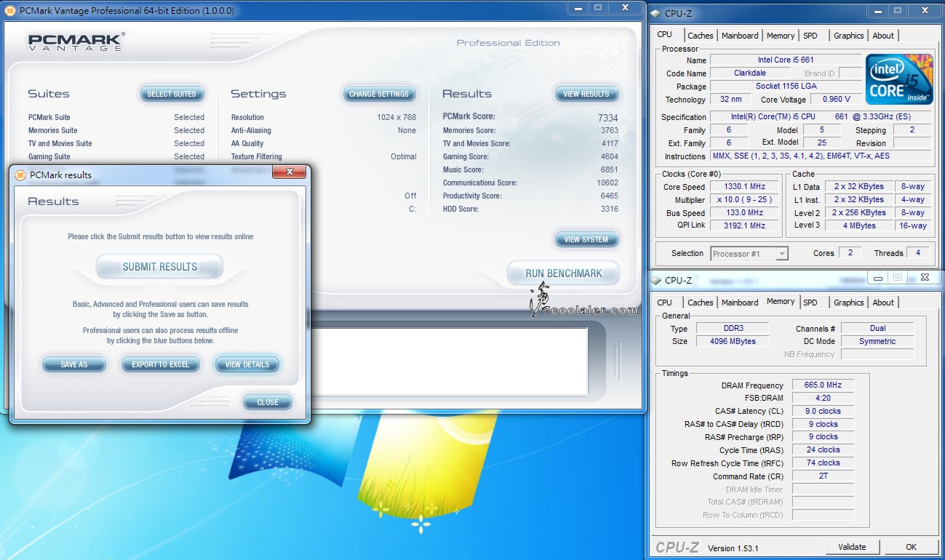Click Export to Excel button

click(160, 364)
